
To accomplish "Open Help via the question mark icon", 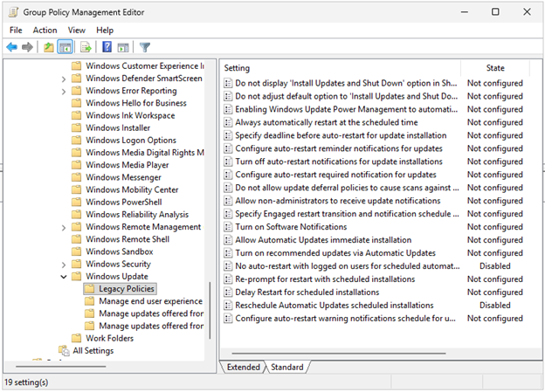I will pos(107,47).
